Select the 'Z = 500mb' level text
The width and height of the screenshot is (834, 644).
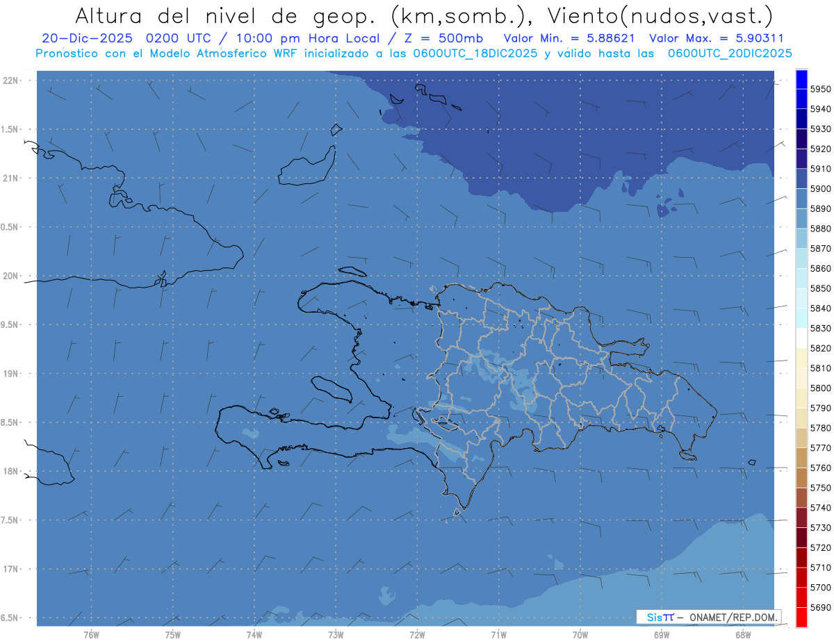pos(445,38)
